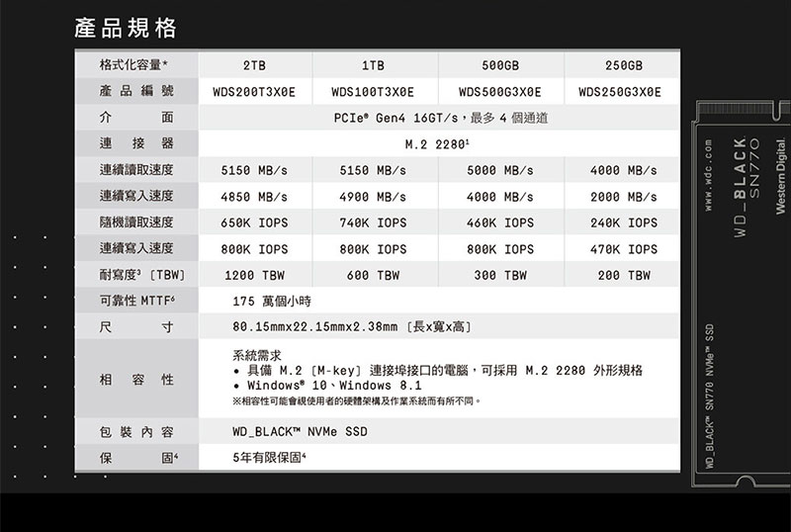Viewport: 791px width, 532px height.
Task: Click the PCIe Gen4 16GT/s interface text
Action: click(440, 118)
